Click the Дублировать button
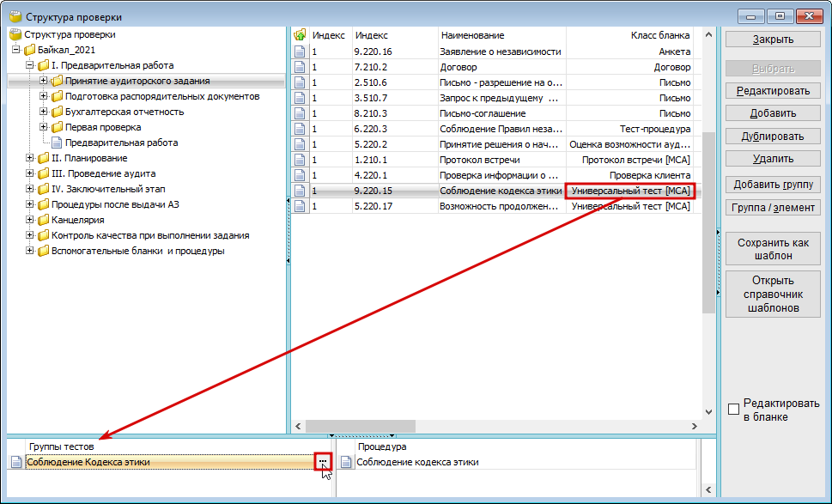 pyautogui.click(x=773, y=137)
